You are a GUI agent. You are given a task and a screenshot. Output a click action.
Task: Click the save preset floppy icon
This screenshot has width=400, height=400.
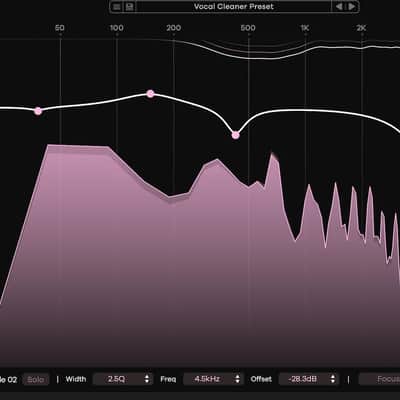(x=130, y=7)
